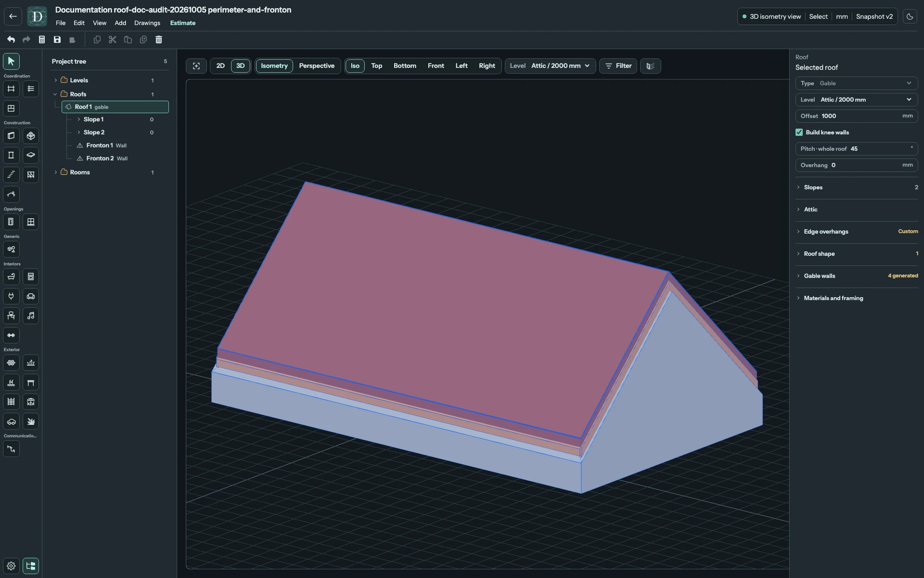Image resolution: width=924 pixels, height=578 pixels.
Task: Select the car exterior tool
Action: point(11,421)
